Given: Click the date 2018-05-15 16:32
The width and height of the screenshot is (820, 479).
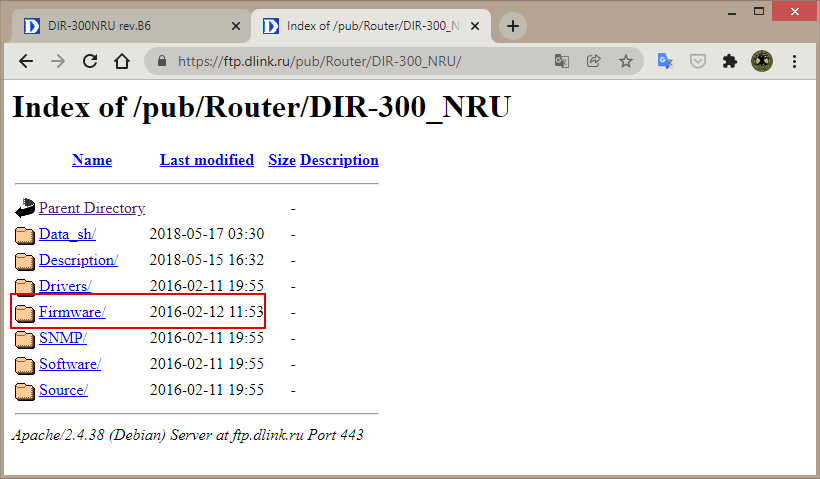Looking at the screenshot, I should coord(207,260).
